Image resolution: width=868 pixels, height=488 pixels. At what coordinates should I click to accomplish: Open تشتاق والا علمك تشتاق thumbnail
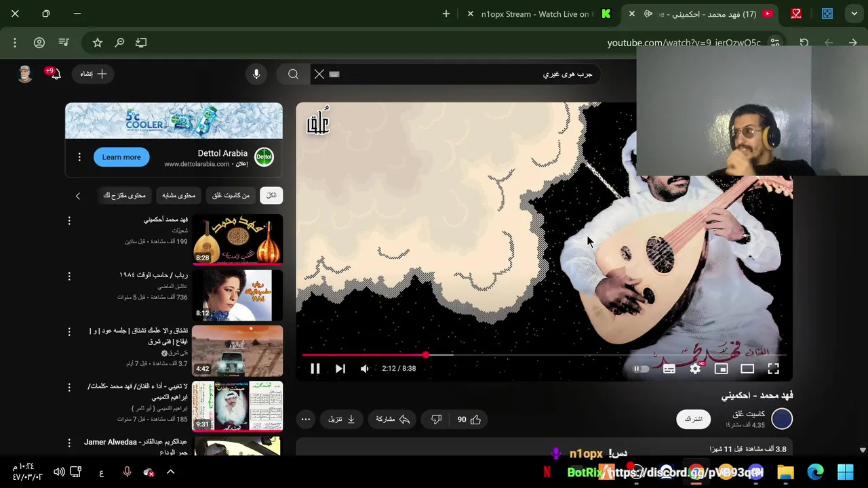[x=237, y=350]
